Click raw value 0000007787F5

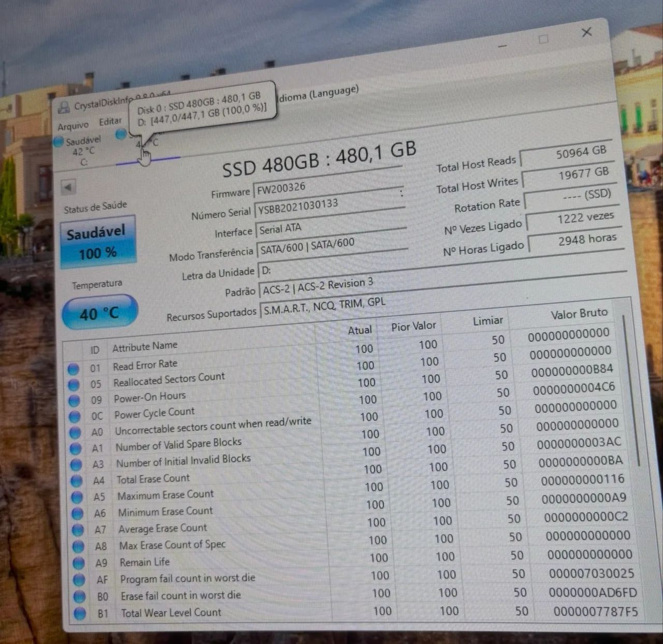click(596, 612)
